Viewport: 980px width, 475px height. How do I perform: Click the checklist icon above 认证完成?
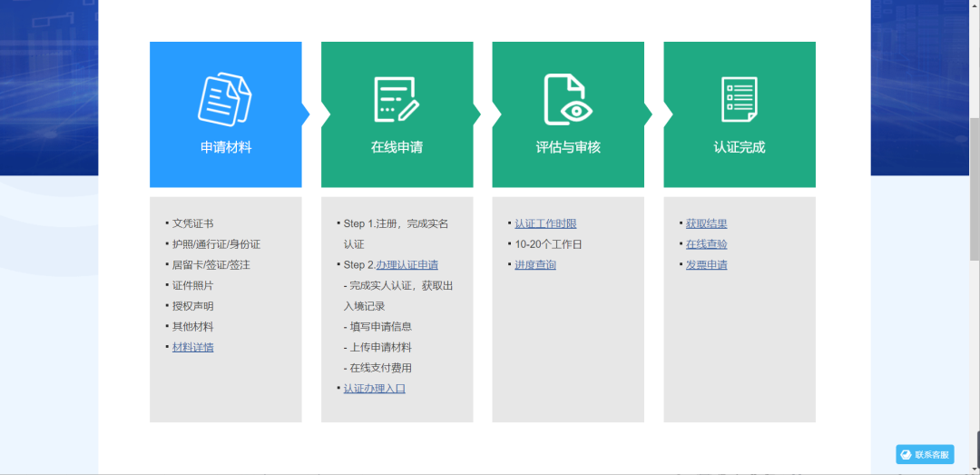click(740, 100)
